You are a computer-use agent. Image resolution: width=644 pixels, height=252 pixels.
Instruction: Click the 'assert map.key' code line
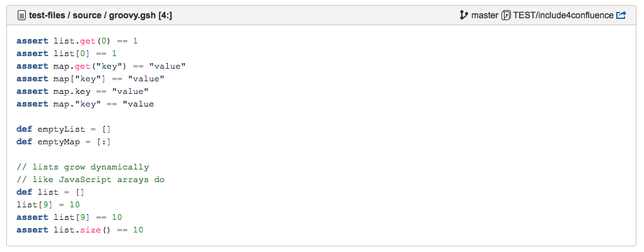82,91
